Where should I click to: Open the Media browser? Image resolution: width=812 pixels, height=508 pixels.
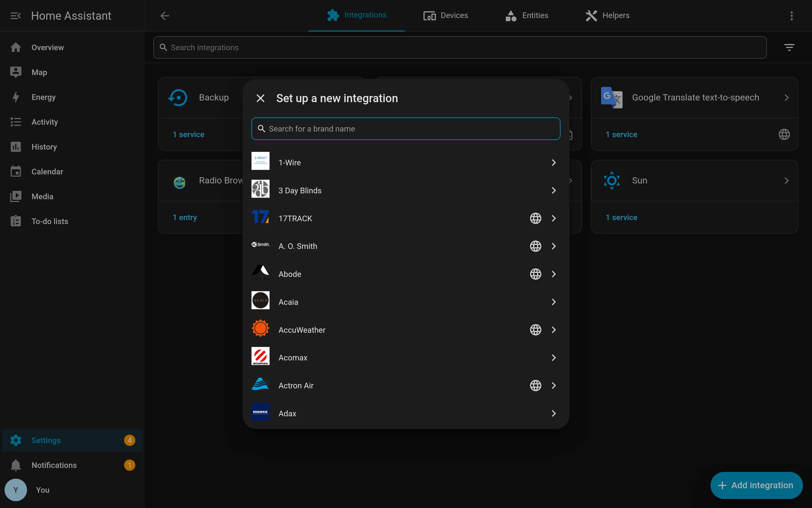tap(72, 196)
